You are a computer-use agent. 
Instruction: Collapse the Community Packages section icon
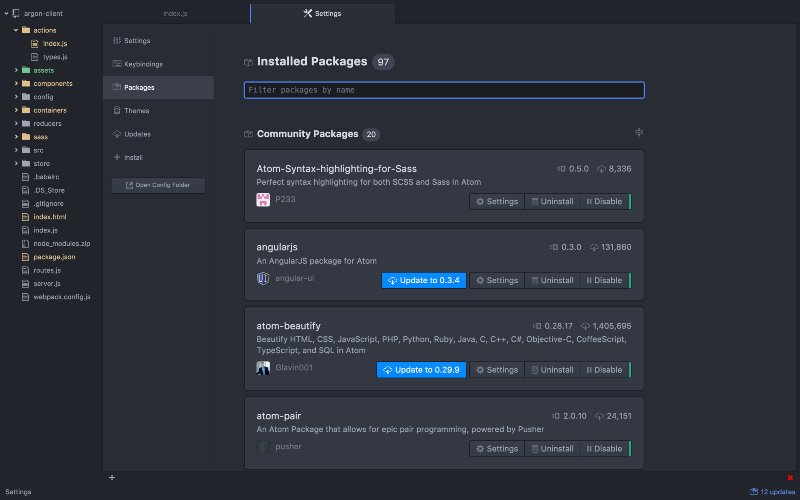(x=639, y=132)
